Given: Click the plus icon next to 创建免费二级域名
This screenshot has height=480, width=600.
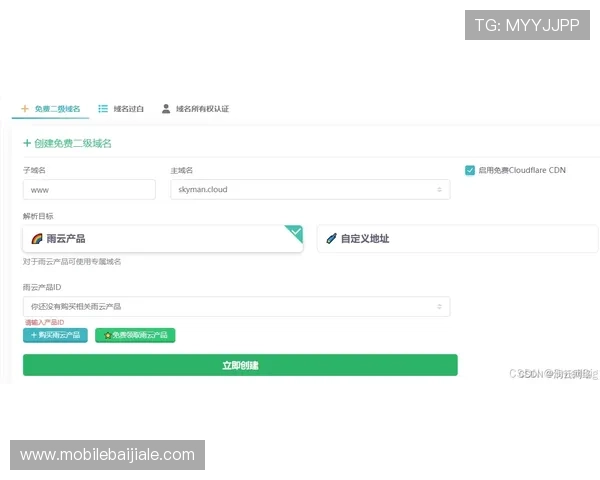Looking at the screenshot, I should pos(27,143).
